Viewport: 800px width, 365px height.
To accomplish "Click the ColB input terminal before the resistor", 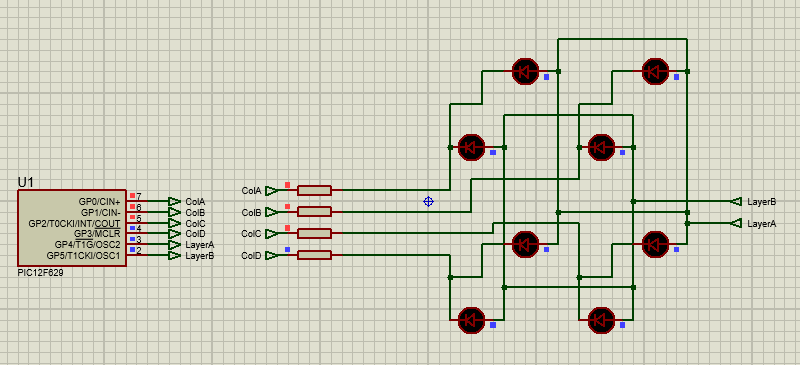I will pyautogui.click(x=272, y=212).
